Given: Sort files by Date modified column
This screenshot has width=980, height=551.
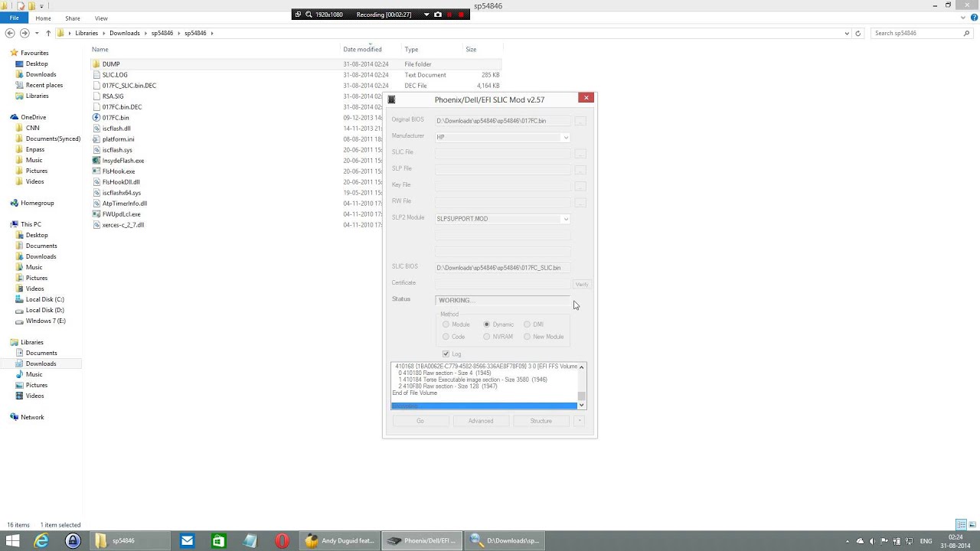Looking at the screenshot, I should [x=362, y=49].
